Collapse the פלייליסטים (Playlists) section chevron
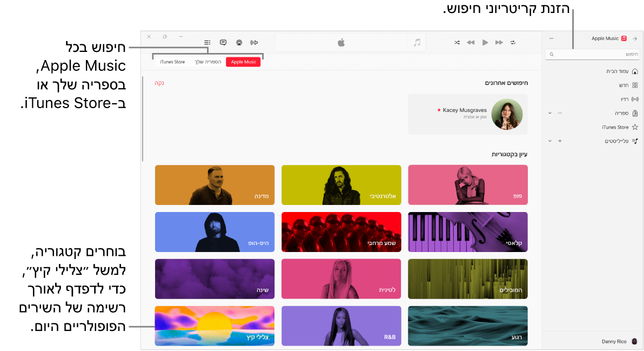The image size is (644, 351). [550, 141]
